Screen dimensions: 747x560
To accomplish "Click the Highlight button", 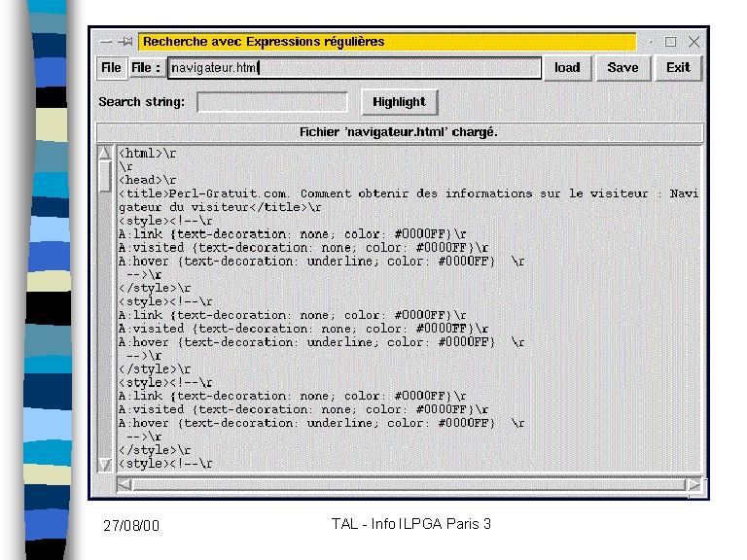I will coord(399,102).
